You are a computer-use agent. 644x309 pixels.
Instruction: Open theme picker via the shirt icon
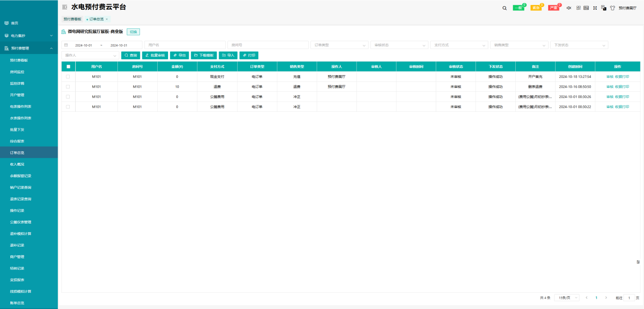tap(613, 8)
